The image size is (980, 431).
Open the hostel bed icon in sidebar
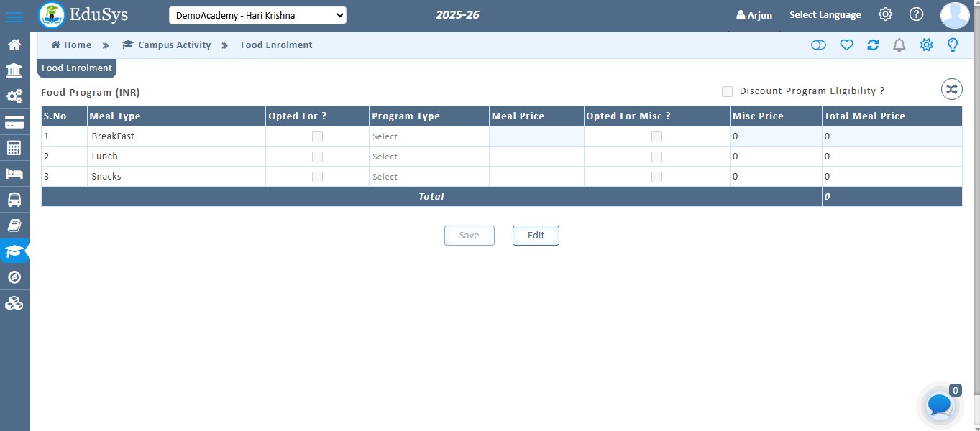point(14,174)
